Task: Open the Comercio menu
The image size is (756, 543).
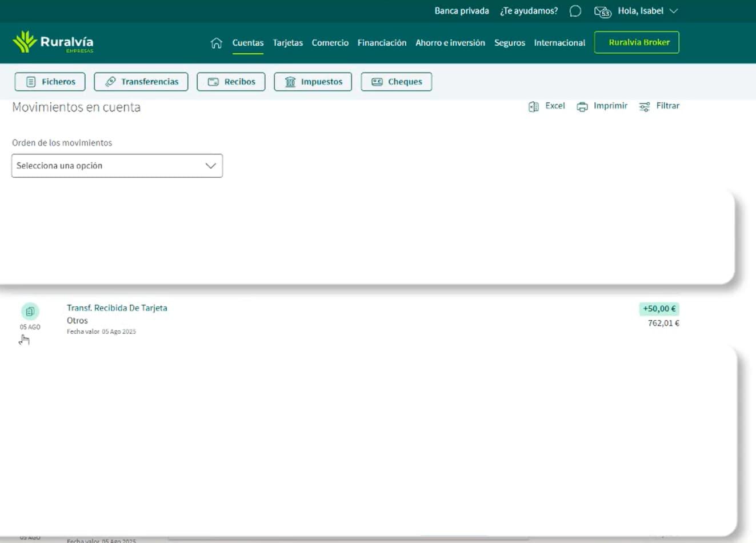Action: (x=330, y=43)
